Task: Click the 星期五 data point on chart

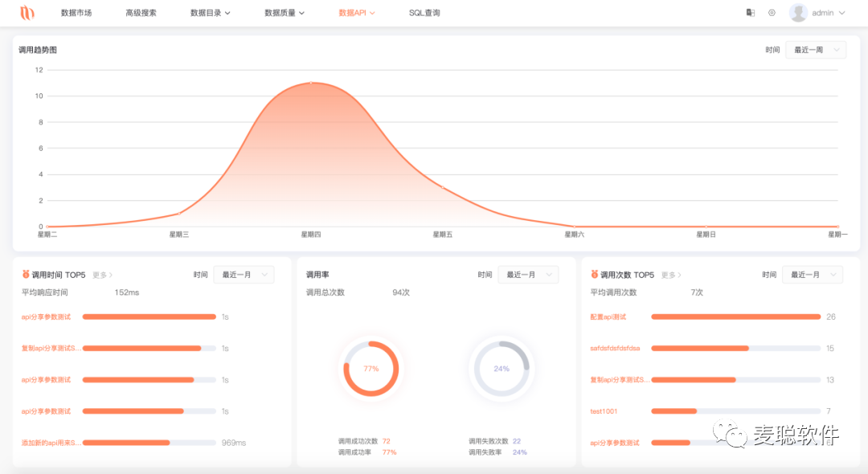Action: click(442, 187)
